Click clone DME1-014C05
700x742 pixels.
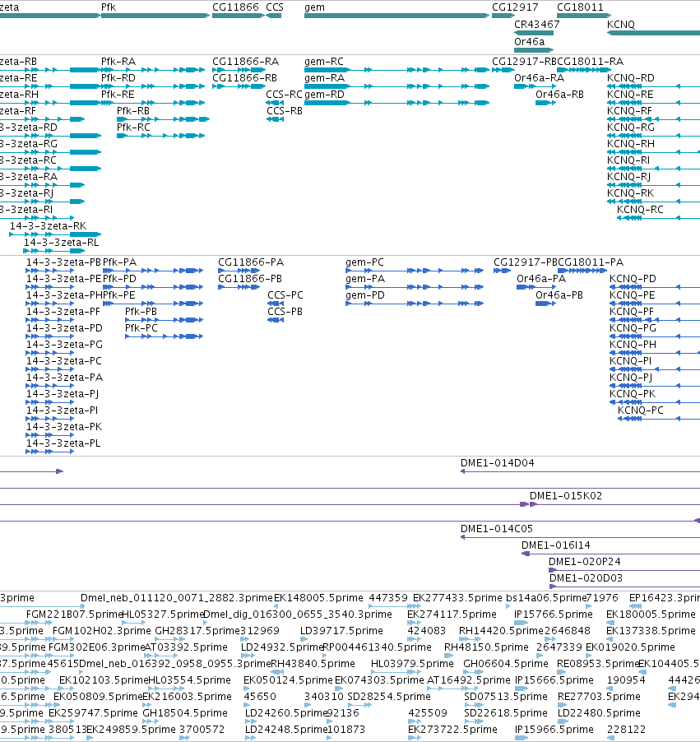pos(497,529)
